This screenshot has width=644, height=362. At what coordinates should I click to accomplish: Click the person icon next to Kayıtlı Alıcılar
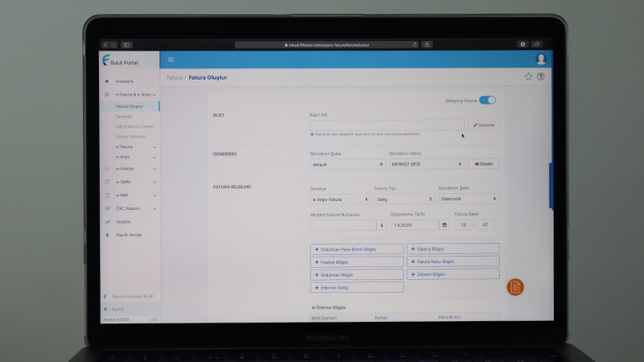(107, 235)
